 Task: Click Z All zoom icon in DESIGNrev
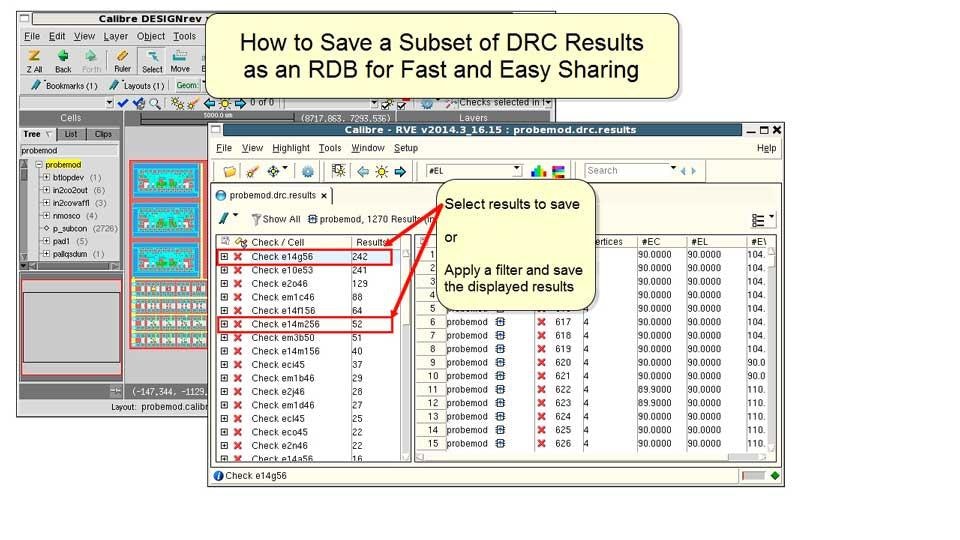34,61
